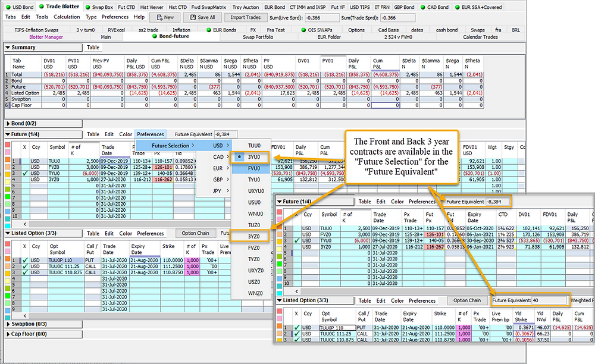Click the green dot beside EUR SSA+Covered tab
This screenshot has width=595, height=364.
457,7
